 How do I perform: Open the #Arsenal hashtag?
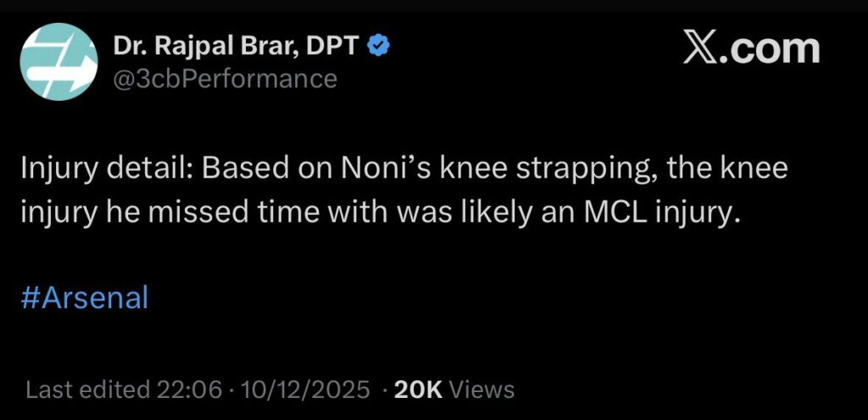[84, 298]
